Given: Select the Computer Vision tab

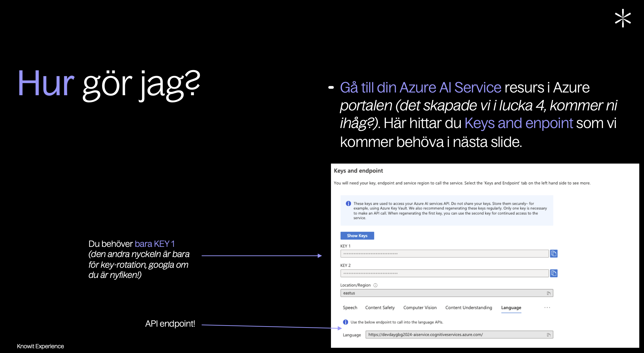Looking at the screenshot, I should [x=420, y=308].
